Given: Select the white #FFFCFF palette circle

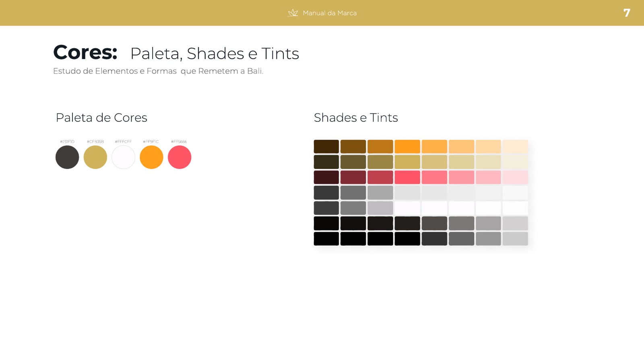Looking at the screenshot, I should click(123, 157).
